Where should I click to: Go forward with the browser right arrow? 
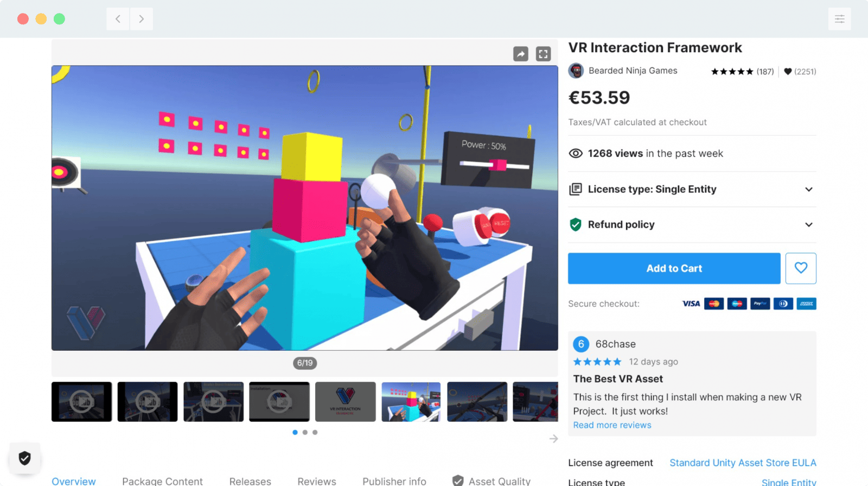[141, 19]
